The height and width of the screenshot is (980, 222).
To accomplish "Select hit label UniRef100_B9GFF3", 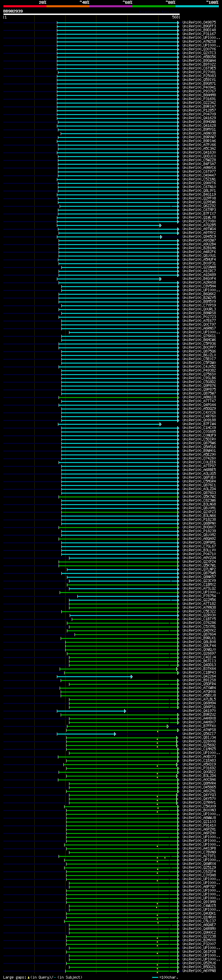I will [x=199, y=26].
